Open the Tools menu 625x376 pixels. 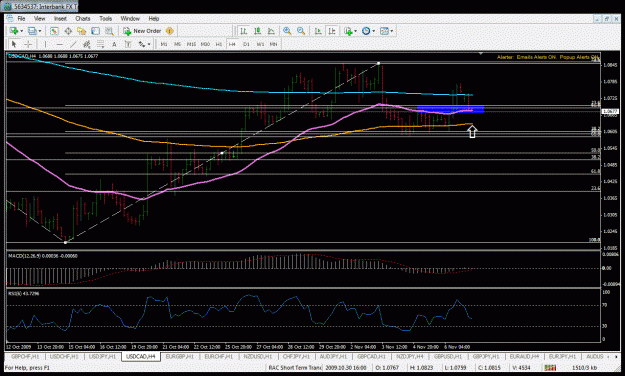click(106, 18)
